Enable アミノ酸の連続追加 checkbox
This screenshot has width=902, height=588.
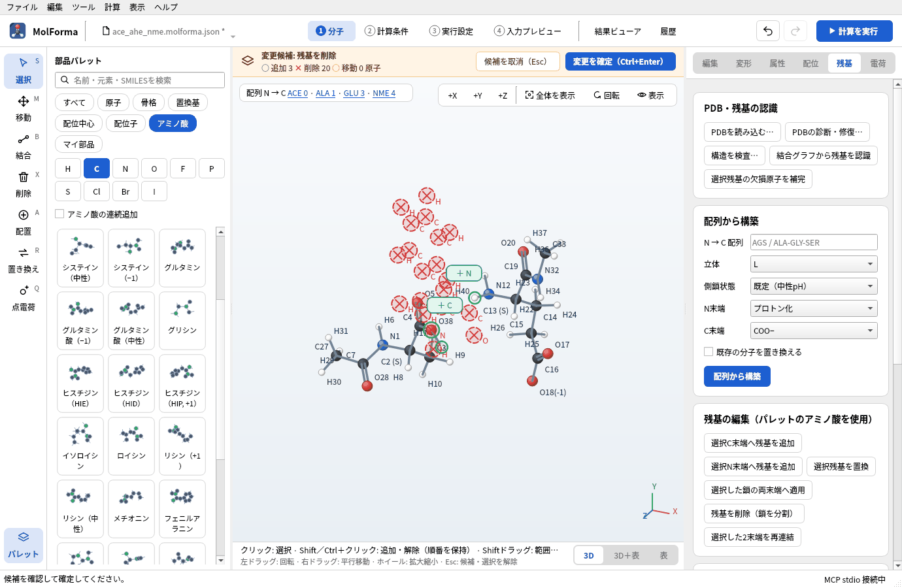59,214
